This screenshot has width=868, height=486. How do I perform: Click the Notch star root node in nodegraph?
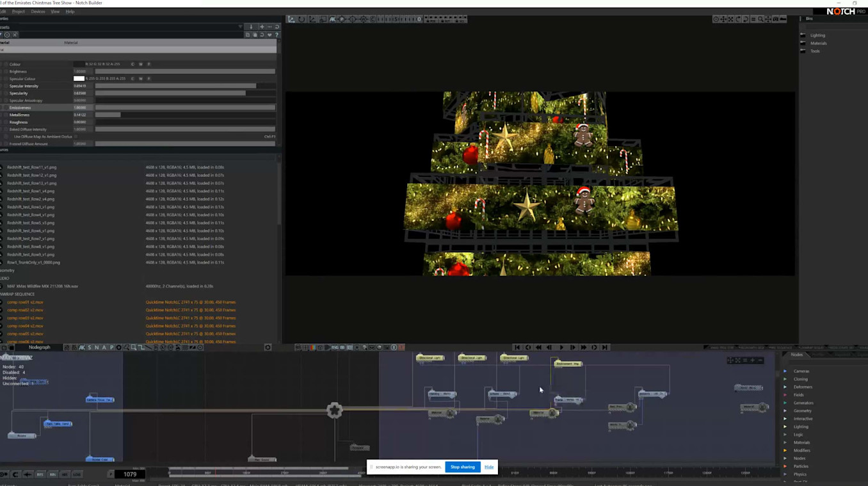tap(334, 410)
